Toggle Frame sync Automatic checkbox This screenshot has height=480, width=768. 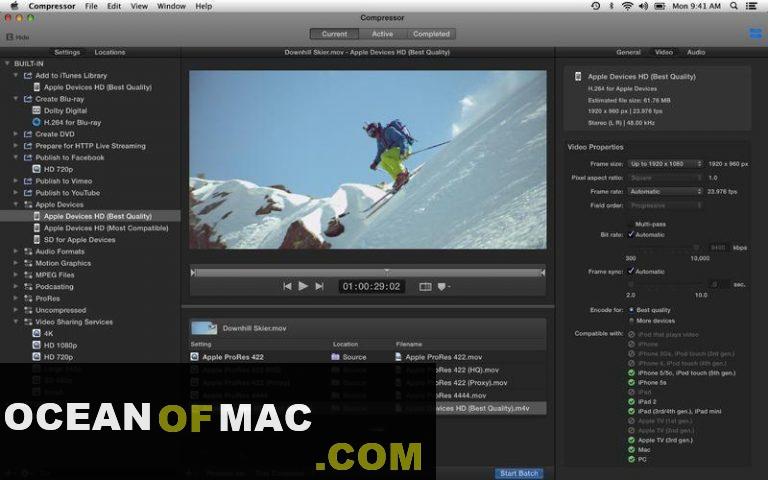(631, 271)
